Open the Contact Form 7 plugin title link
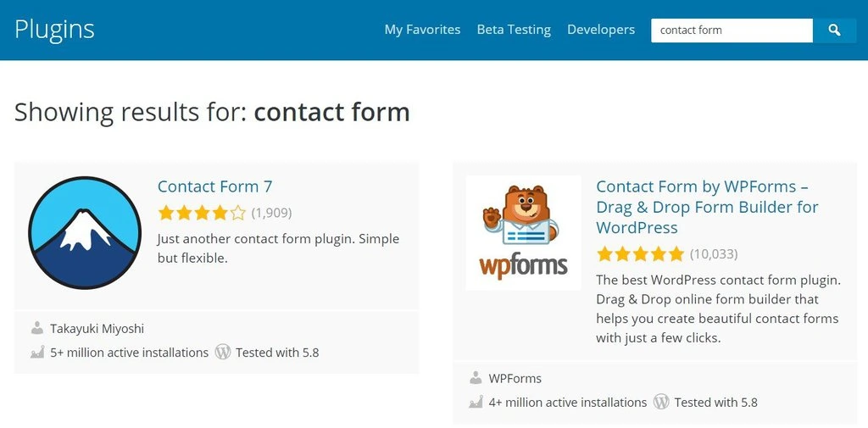 point(214,186)
